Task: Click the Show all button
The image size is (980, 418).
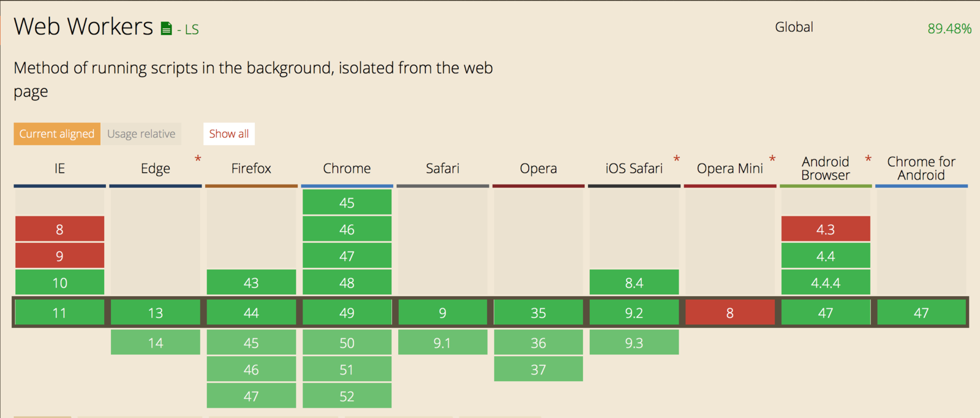Action: (229, 134)
